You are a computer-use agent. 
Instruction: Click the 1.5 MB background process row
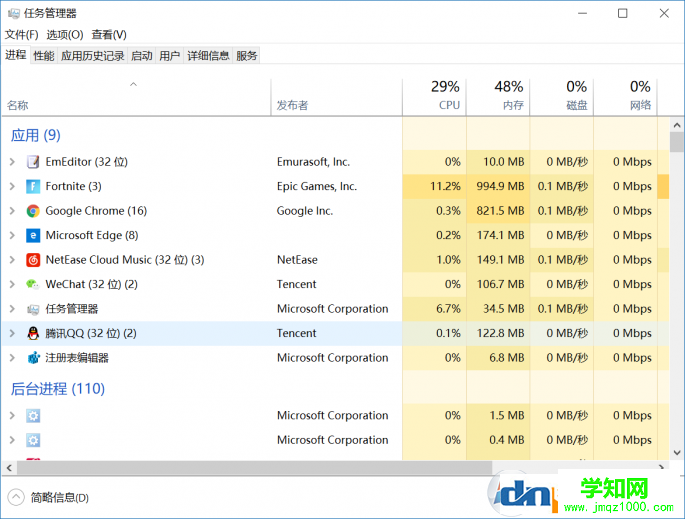tap(335, 415)
